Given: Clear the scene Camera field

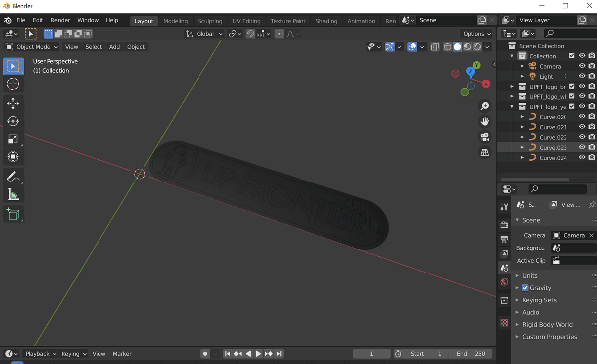Looking at the screenshot, I should point(591,235).
